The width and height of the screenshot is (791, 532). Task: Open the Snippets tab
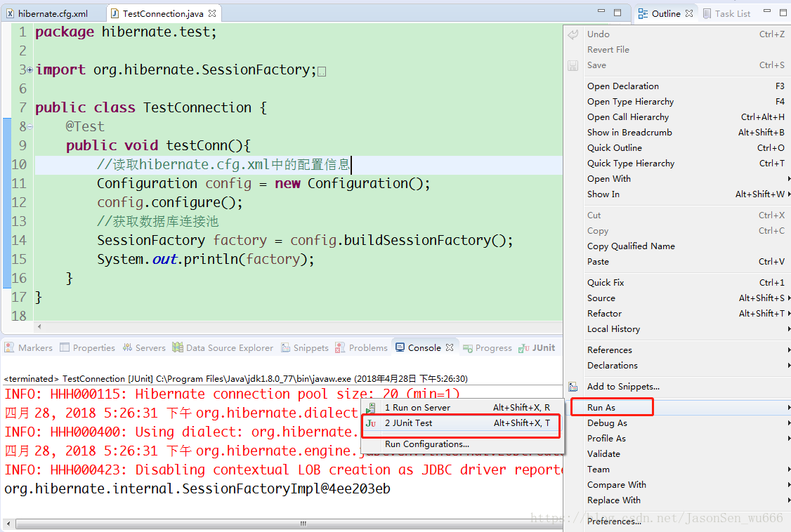(305, 347)
